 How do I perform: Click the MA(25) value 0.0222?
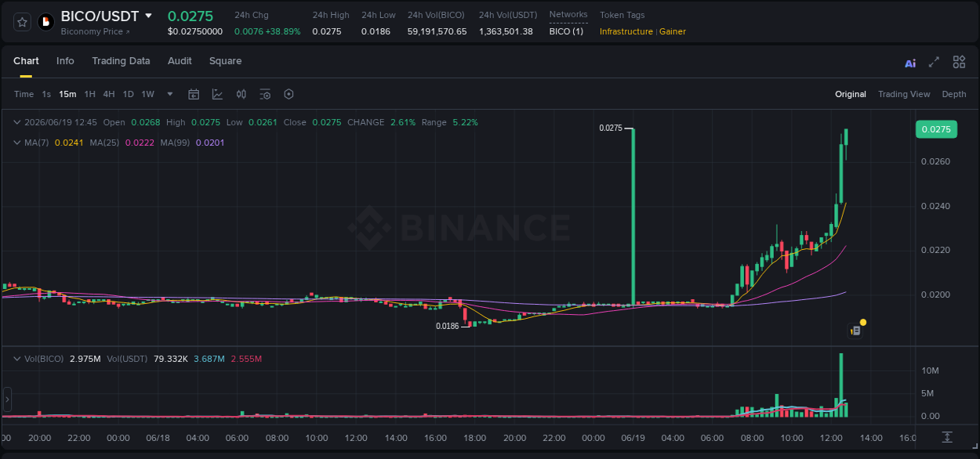point(140,143)
